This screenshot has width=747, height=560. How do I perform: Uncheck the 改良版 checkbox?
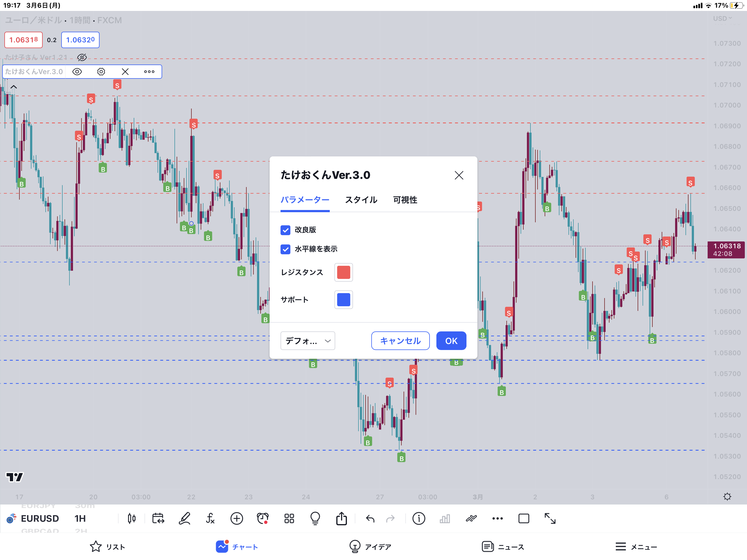coord(285,230)
